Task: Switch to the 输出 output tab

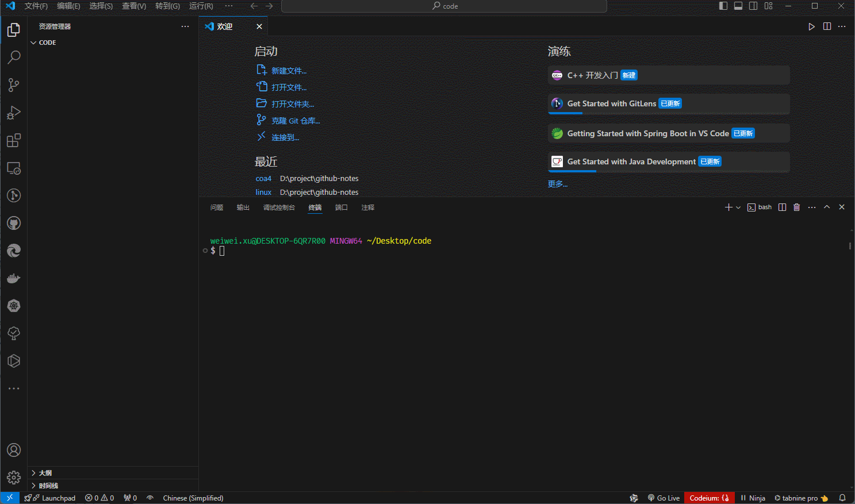Action: [x=243, y=207]
